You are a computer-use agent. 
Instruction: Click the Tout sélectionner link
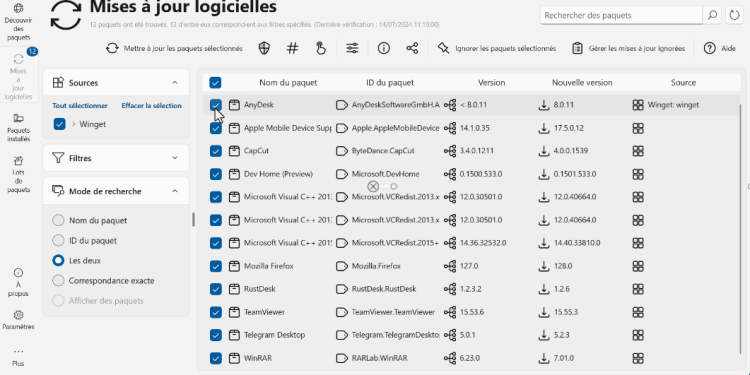(x=80, y=106)
